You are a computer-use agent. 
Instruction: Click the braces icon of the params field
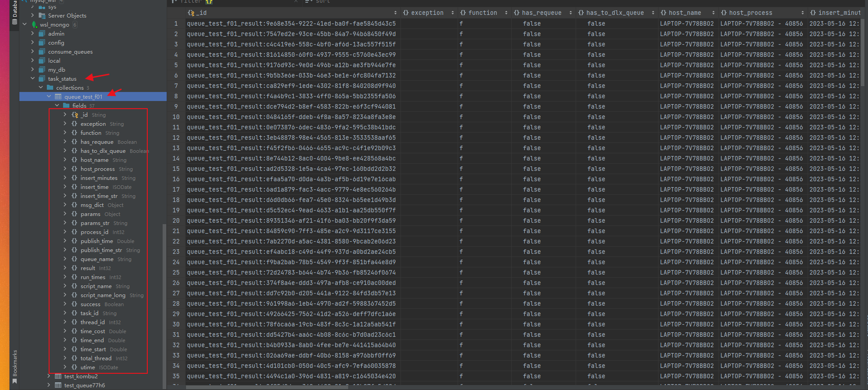74,214
